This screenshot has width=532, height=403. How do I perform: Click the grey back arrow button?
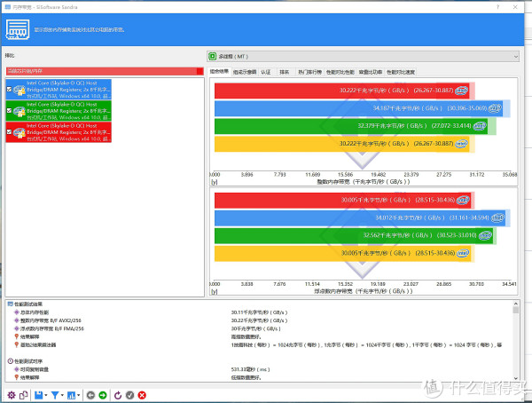click(90, 395)
